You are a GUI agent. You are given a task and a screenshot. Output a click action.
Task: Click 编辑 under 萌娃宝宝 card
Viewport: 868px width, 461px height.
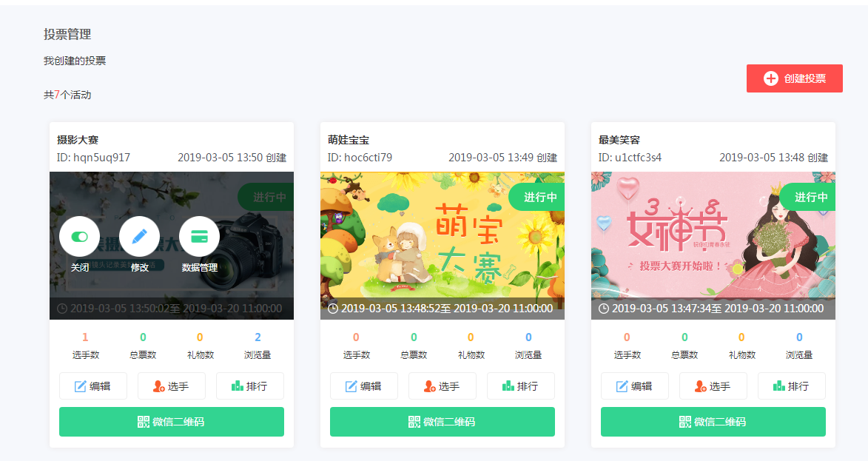point(363,386)
